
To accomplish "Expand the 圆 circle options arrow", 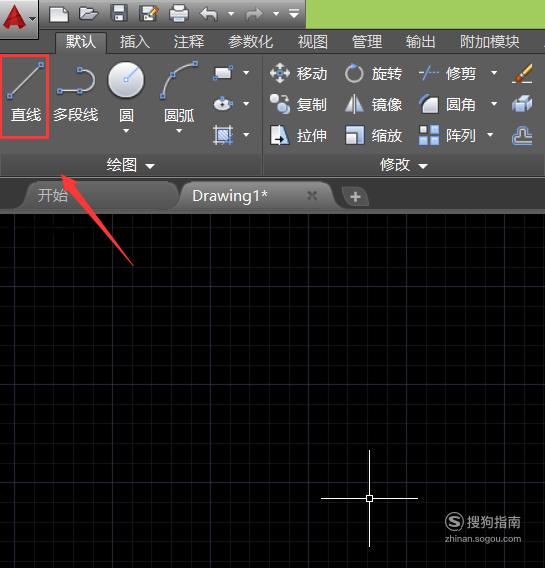I will [x=126, y=131].
